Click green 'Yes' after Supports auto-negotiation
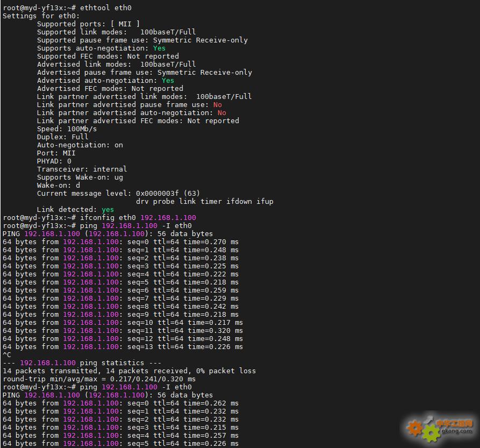This screenshot has width=480, height=448. 159,48
